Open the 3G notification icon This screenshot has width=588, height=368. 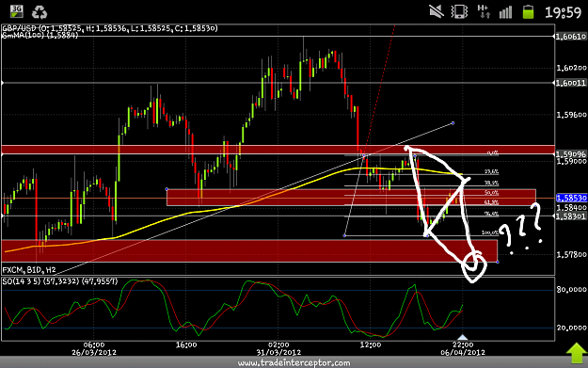[x=16, y=11]
